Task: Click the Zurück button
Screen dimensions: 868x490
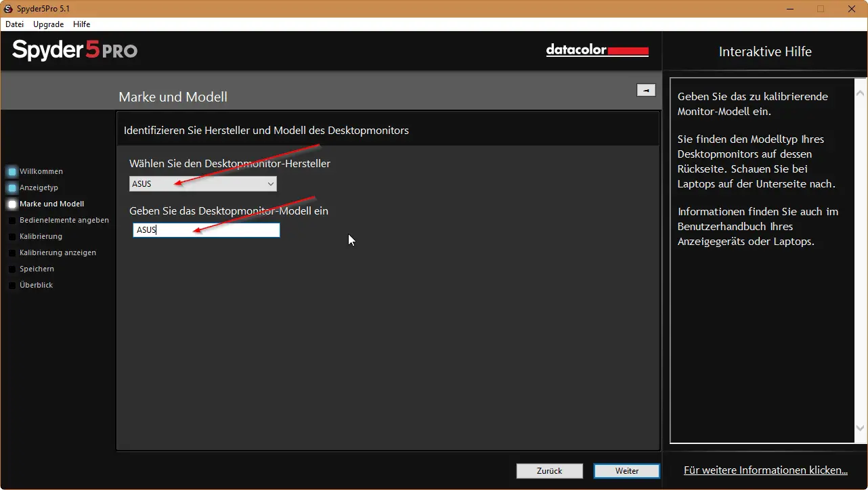Action: [549, 471]
